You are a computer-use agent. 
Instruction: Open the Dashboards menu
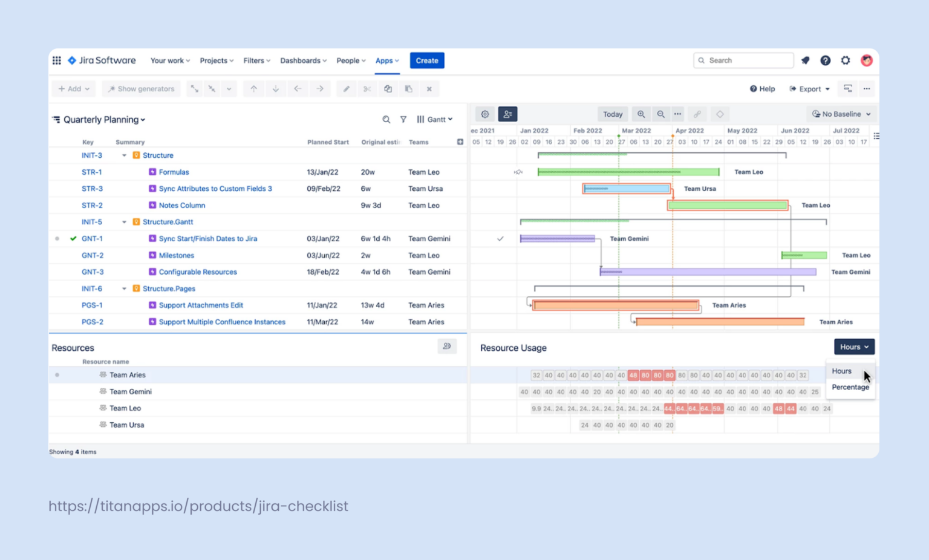pos(303,60)
